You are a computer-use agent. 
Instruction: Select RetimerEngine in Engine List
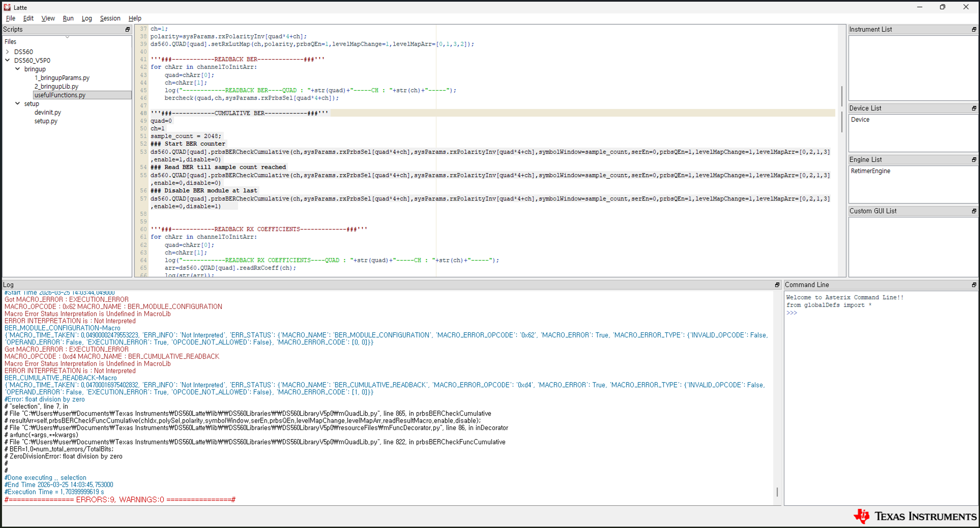click(871, 171)
